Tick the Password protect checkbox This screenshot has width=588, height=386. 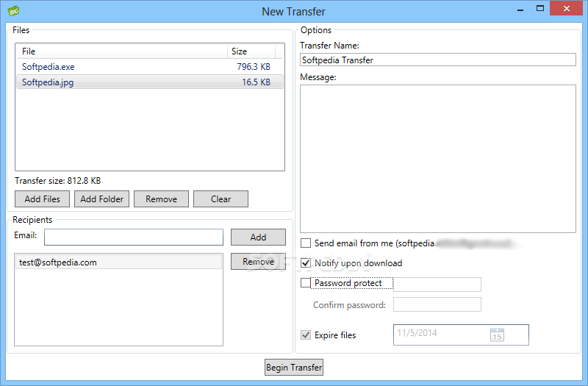coord(306,282)
